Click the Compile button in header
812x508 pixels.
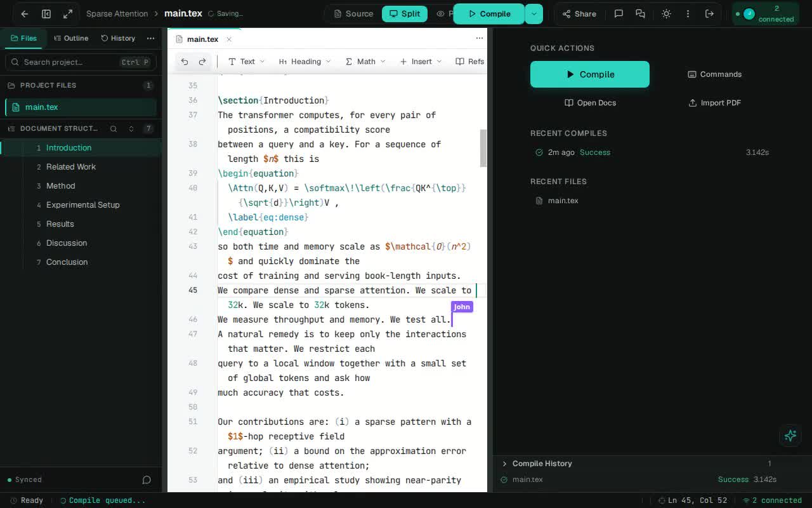click(488, 13)
